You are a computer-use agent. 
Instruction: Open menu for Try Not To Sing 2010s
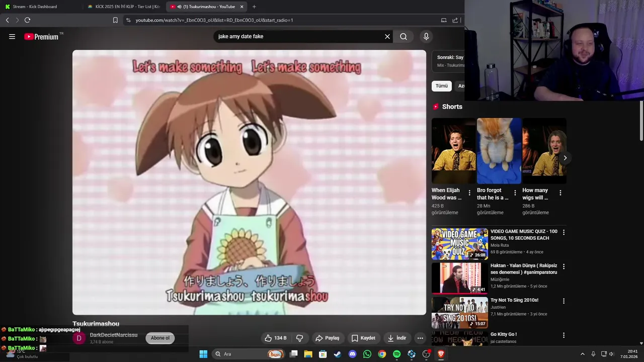pos(563,301)
